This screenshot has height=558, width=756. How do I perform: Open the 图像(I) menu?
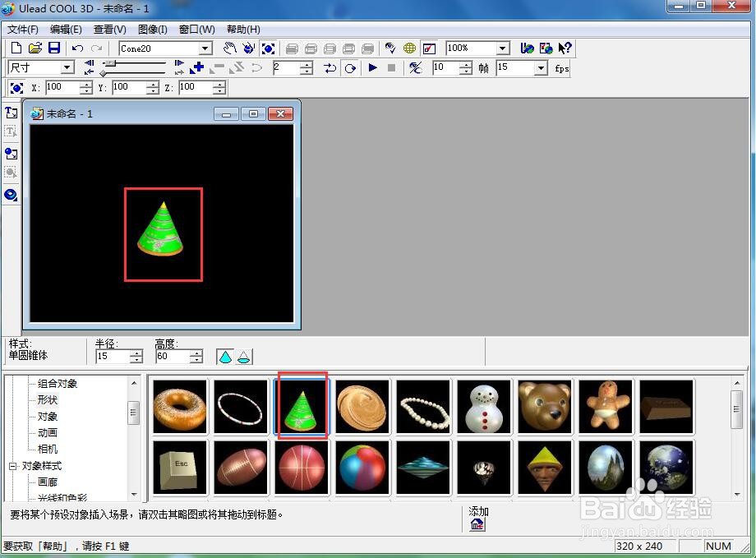(152, 30)
